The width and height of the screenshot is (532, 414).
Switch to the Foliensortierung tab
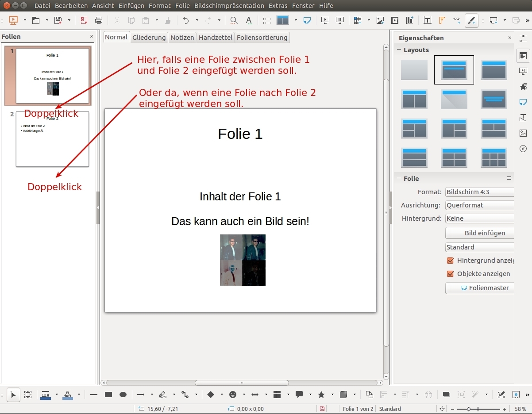pos(262,38)
